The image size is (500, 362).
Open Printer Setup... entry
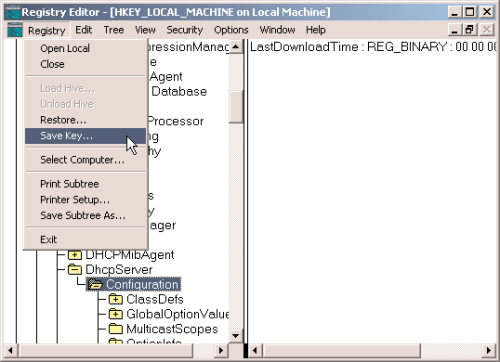[x=86, y=200]
